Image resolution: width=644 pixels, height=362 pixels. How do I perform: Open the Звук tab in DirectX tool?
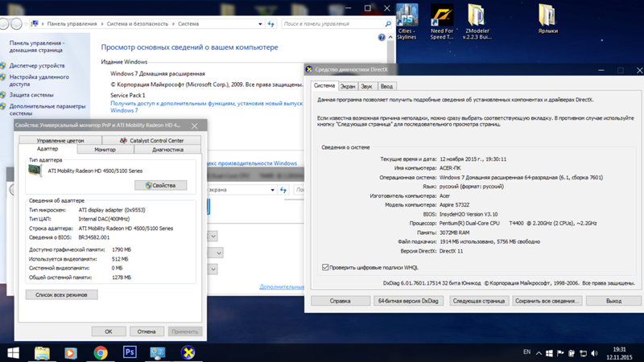367,86
